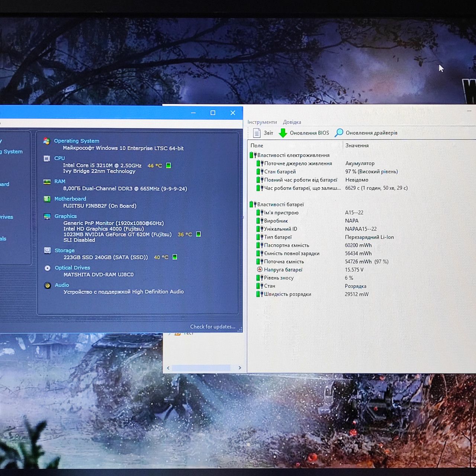Click the left arrow of the horizontal scrollbar
This screenshot has width=476, height=476.
(x=168, y=368)
